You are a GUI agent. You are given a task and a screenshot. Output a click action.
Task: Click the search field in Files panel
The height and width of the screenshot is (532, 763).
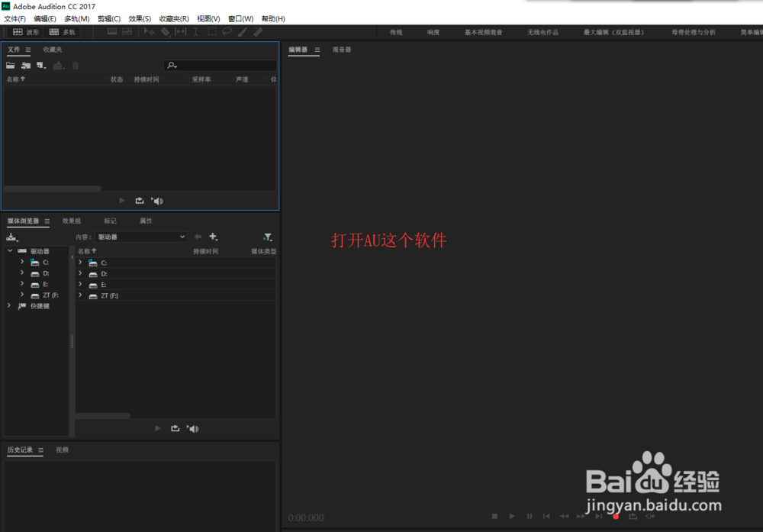point(220,65)
